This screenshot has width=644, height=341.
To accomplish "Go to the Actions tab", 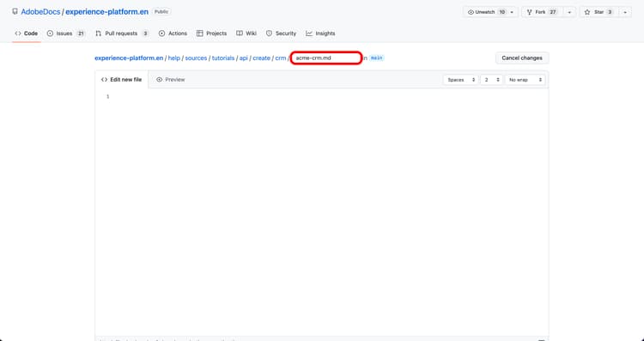I will pyautogui.click(x=173, y=33).
